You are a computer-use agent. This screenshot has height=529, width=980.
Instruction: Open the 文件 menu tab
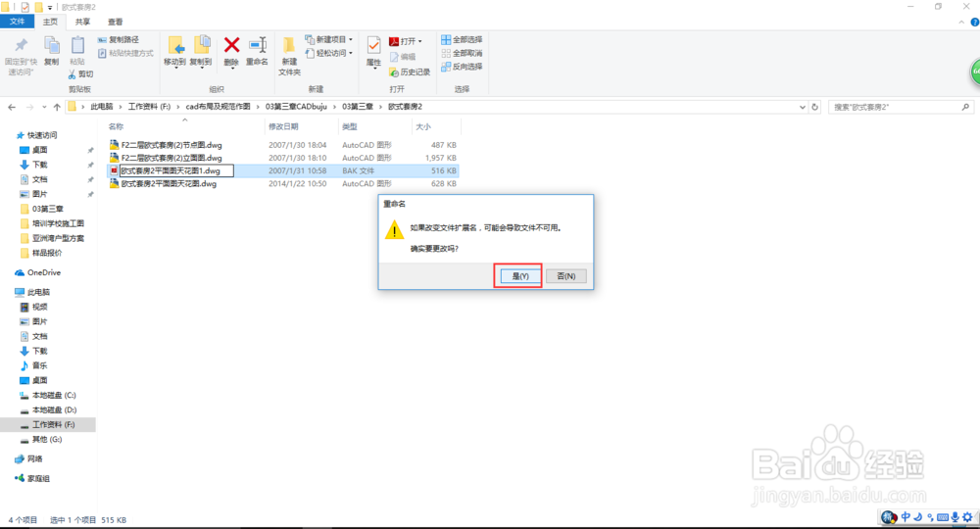tap(17, 22)
